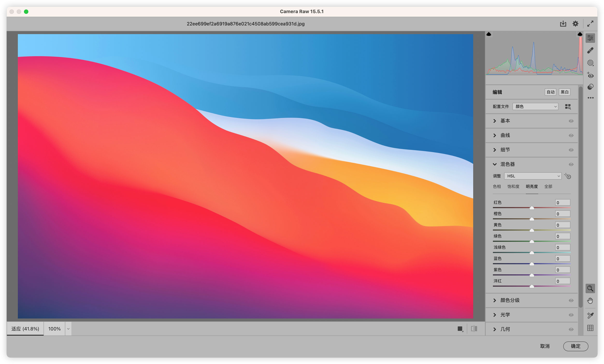
Task: Click the save image download icon
Action: tap(563, 23)
